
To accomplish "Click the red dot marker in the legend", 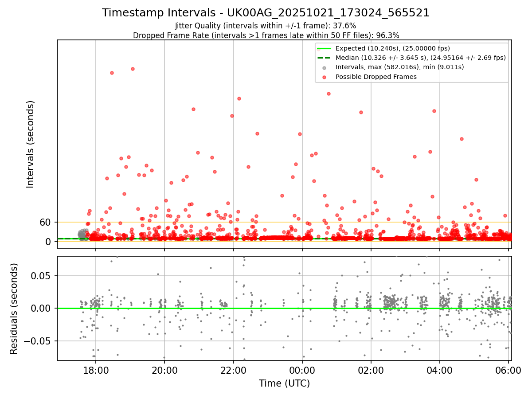I will (x=325, y=77).
